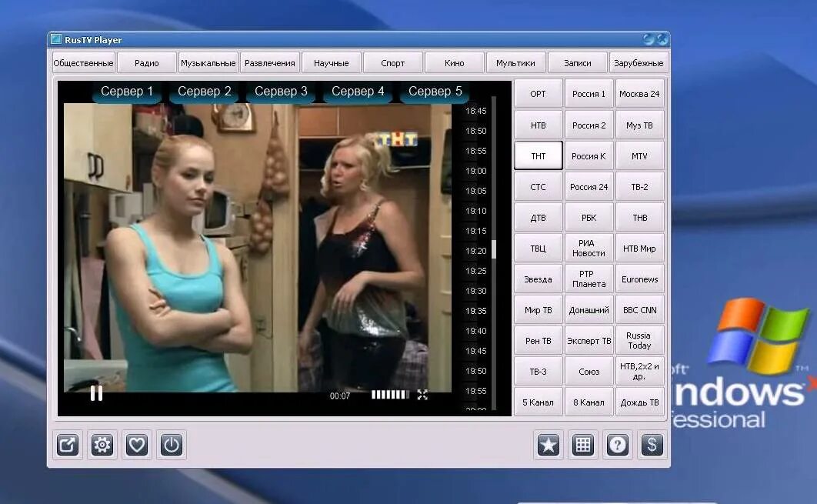Click the 18:45 schedule time
Viewport: 817px width, 504px height.
coord(475,111)
